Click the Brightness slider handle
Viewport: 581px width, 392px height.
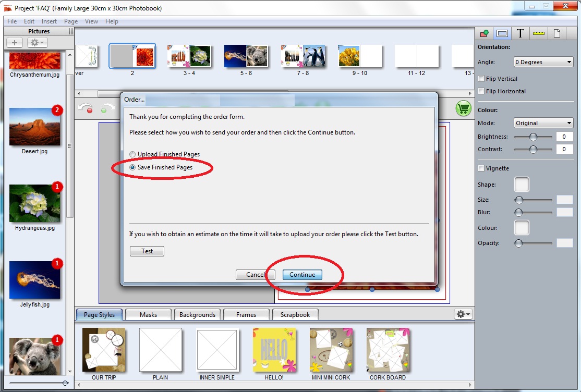pos(533,137)
